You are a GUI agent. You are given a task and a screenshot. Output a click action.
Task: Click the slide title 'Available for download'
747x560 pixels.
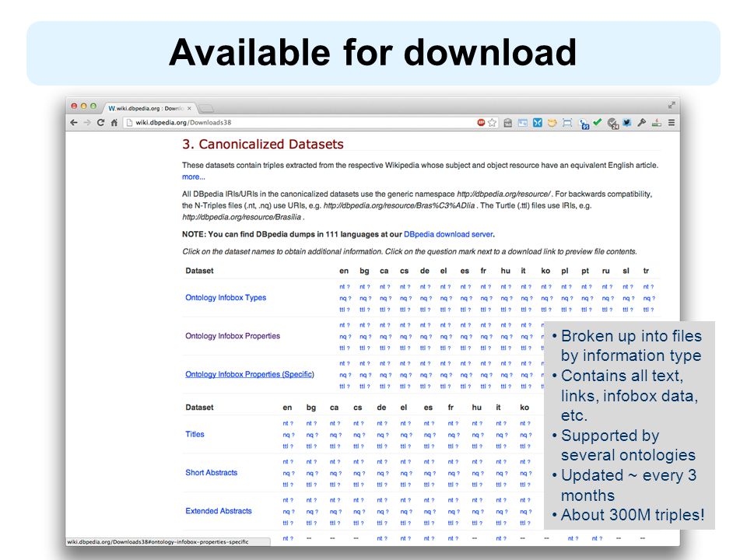coord(373,52)
